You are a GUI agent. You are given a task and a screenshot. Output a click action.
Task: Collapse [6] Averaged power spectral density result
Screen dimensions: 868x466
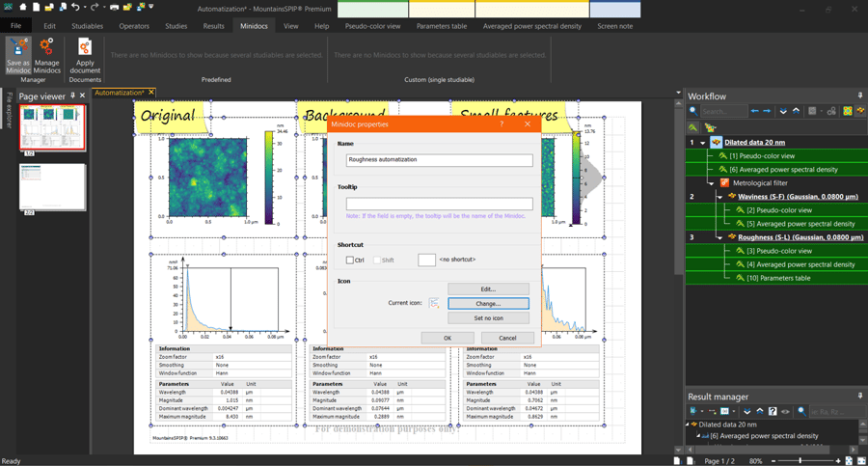click(x=698, y=435)
